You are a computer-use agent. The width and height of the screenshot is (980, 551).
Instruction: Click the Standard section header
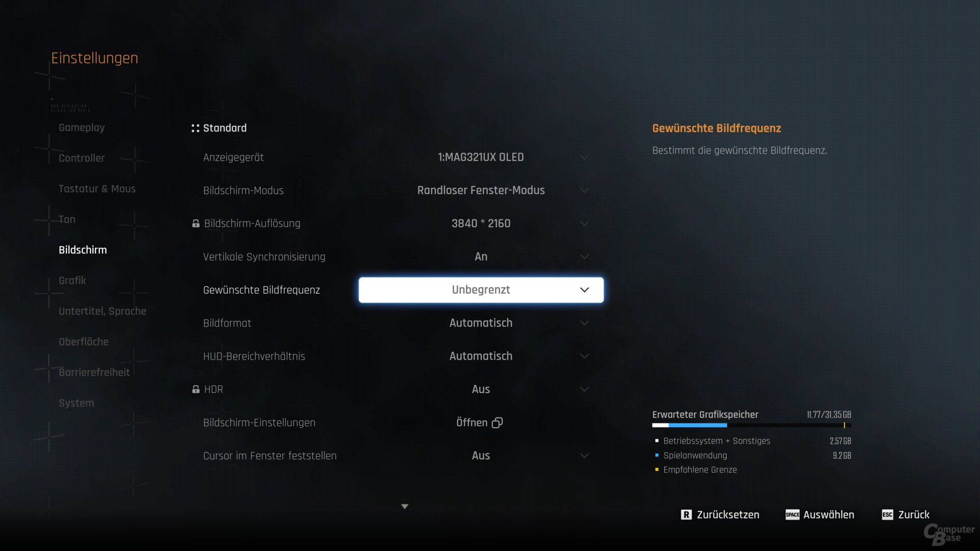[225, 128]
